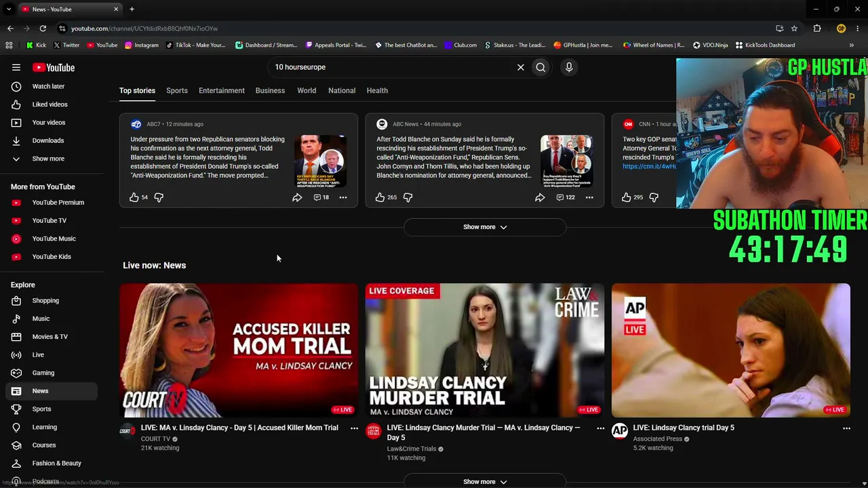Screen dimensions: 868x488
Task: Open the three-dot menu on ABC News story
Action: [589, 197]
